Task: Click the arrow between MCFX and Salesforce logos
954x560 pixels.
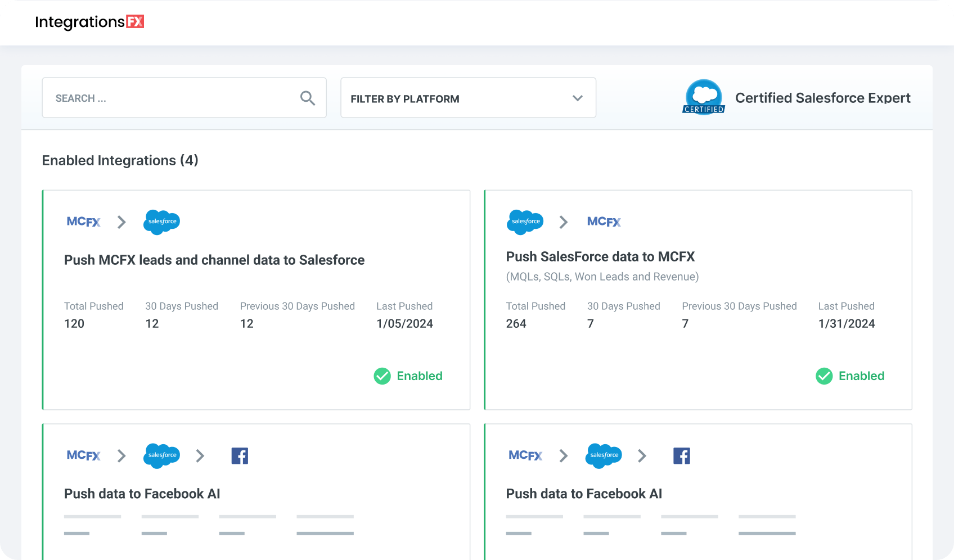Action: pos(121,222)
